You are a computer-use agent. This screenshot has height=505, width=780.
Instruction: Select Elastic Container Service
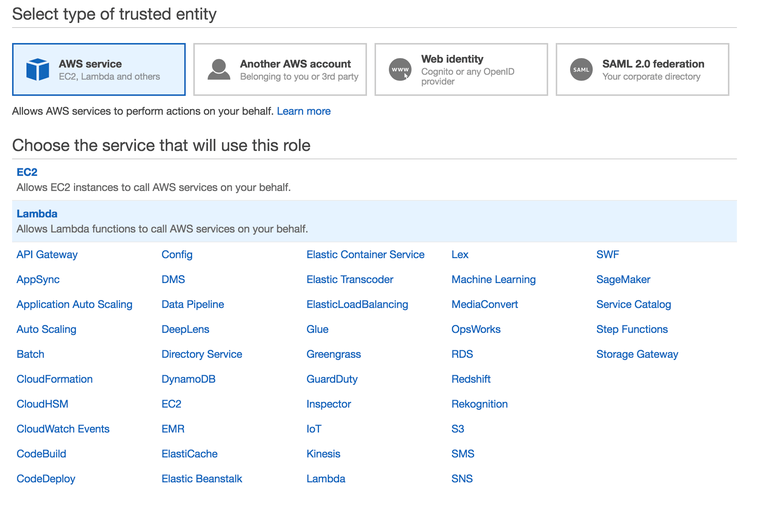365,254
